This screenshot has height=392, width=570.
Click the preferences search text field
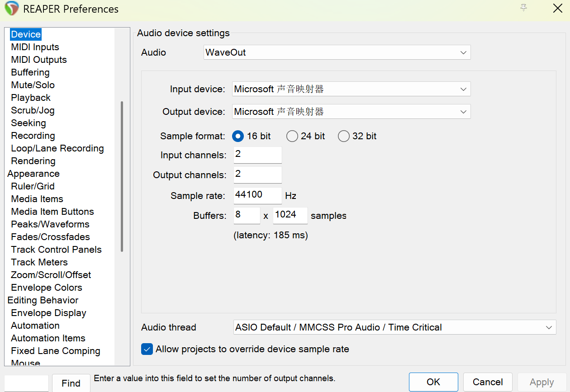click(26, 383)
